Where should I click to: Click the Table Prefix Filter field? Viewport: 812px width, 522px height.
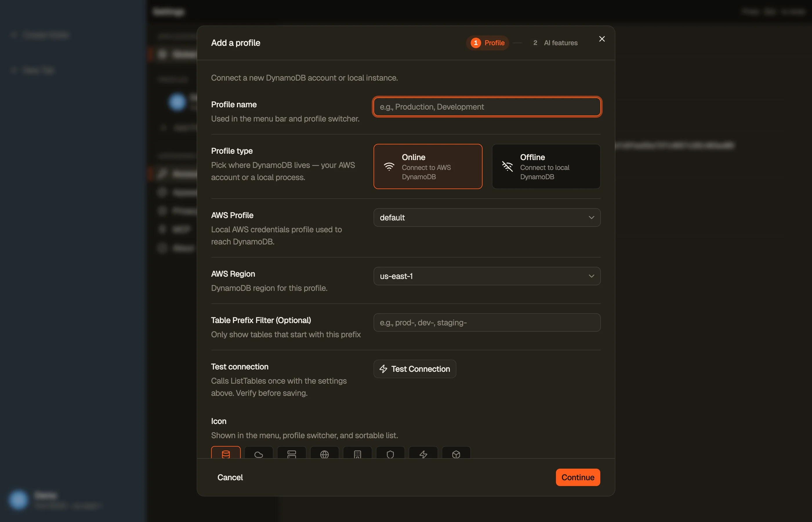(487, 323)
